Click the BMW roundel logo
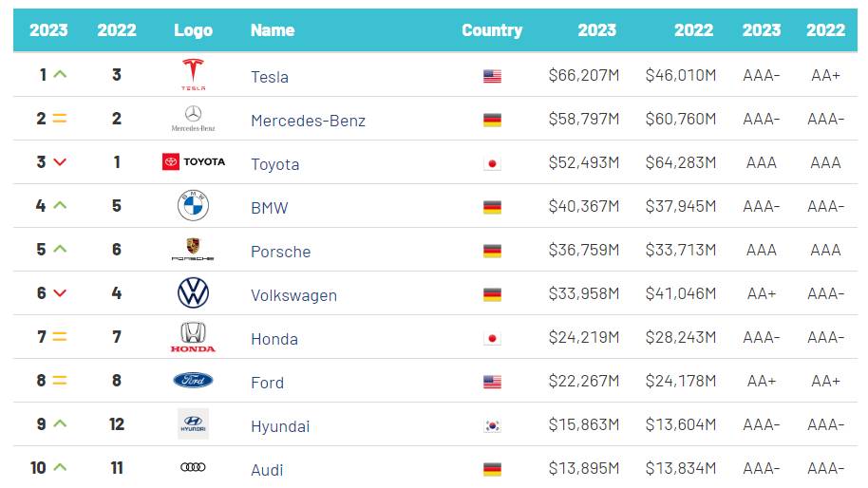Screen dimensions: 868x488 193,205
